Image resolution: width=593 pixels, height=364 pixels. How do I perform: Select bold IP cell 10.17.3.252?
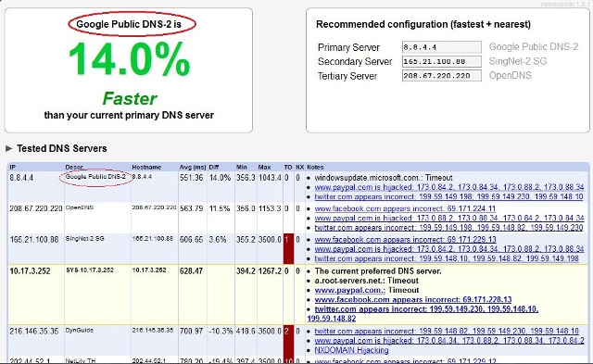click(x=30, y=270)
